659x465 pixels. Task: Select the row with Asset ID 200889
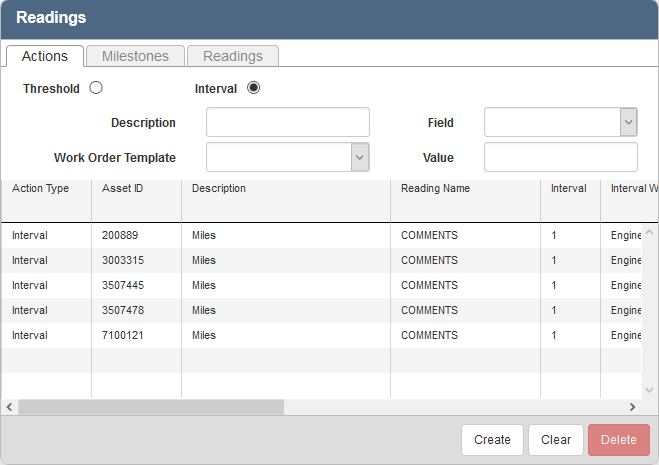click(x=120, y=235)
